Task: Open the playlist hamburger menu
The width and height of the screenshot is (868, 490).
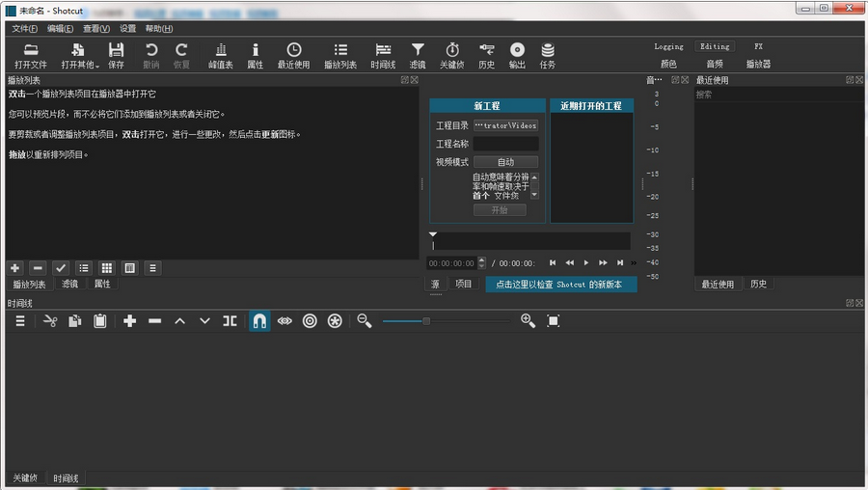Action: pyautogui.click(x=152, y=268)
